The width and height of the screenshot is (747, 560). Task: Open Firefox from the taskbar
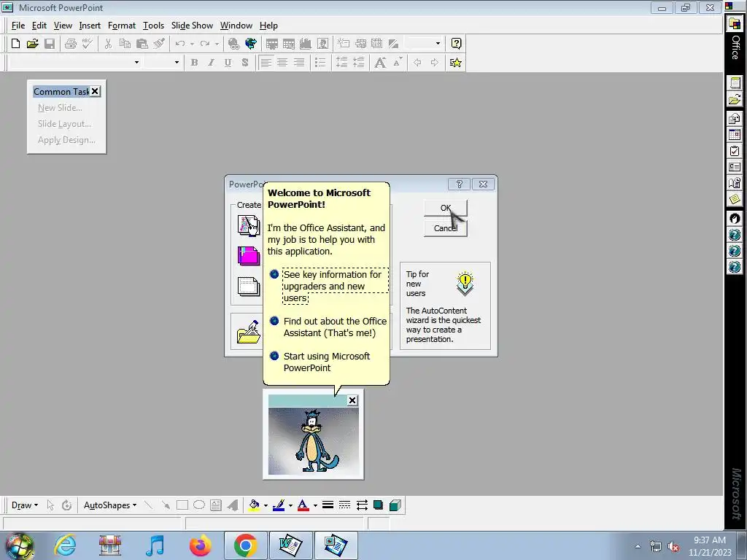click(x=200, y=545)
